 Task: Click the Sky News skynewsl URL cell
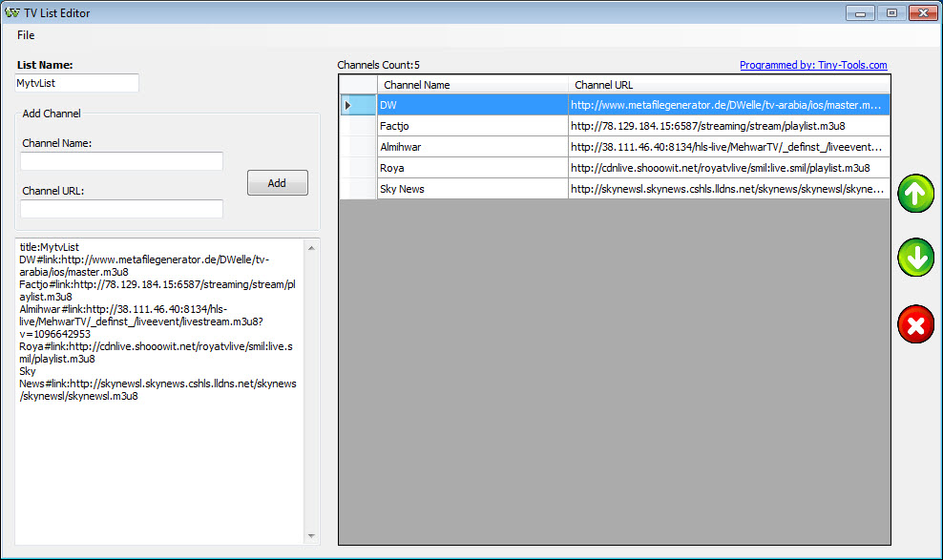point(729,189)
